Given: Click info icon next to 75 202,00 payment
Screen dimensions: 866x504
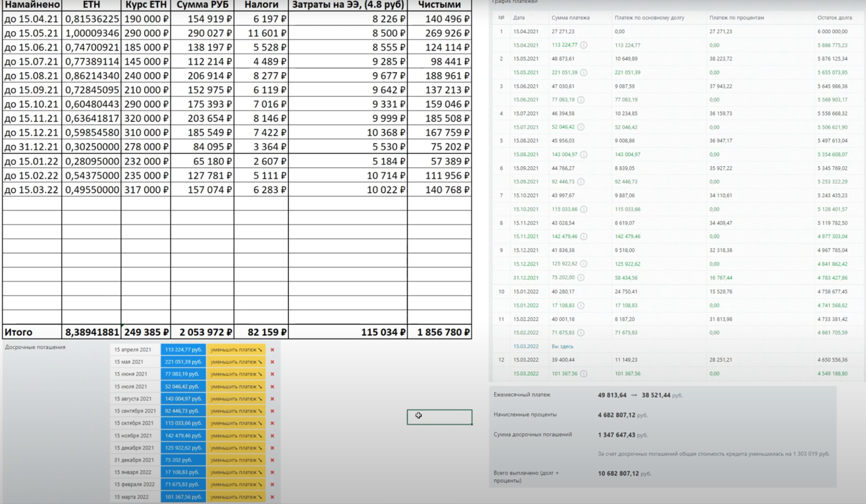Looking at the screenshot, I should 581,278.
